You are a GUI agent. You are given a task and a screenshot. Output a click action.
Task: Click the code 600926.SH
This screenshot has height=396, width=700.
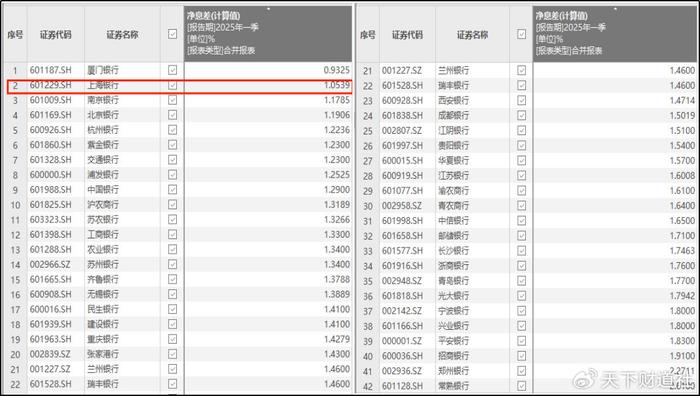(x=50, y=130)
